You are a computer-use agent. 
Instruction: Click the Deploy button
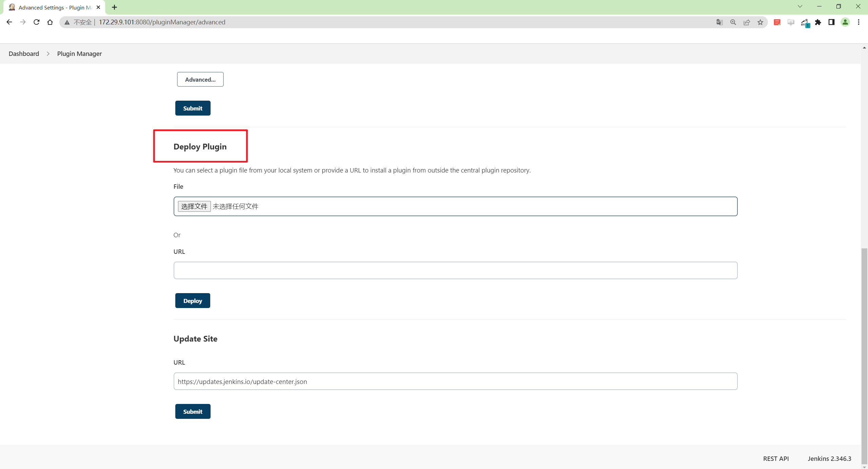pos(193,301)
